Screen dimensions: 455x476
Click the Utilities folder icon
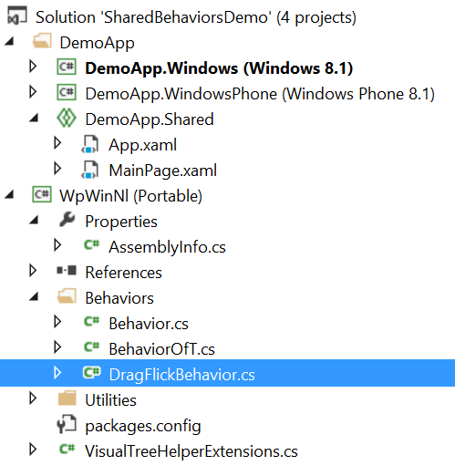(67, 398)
